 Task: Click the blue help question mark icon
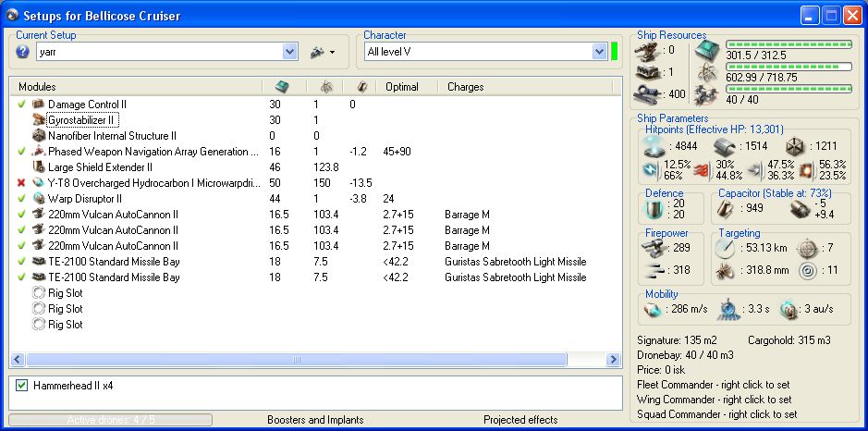coord(22,52)
